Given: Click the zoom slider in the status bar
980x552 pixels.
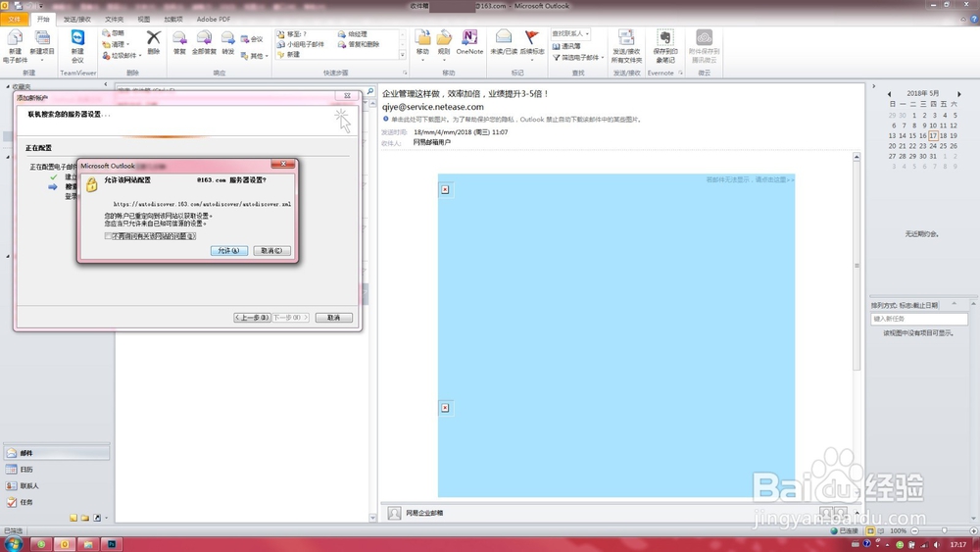Looking at the screenshot, I should 944,530.
